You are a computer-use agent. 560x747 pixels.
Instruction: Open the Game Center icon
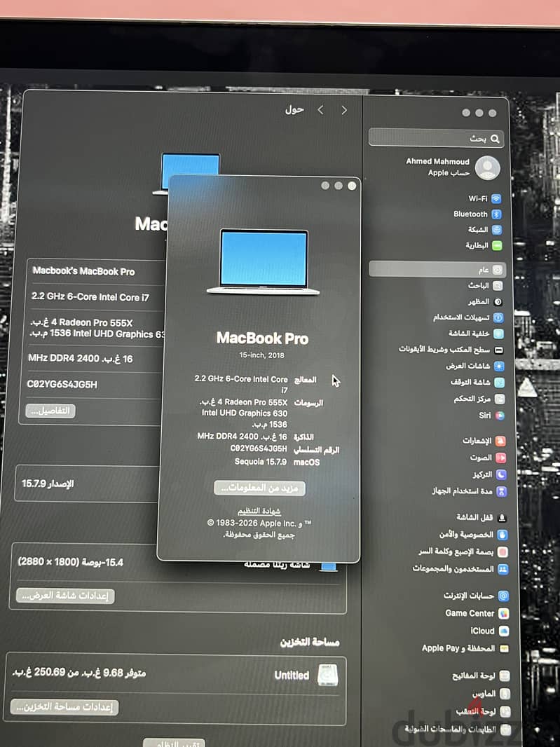[x=504, y=614]
